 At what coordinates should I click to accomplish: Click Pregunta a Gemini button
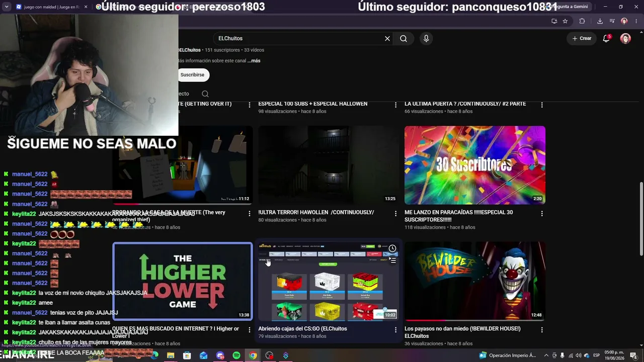coord(569,7)
